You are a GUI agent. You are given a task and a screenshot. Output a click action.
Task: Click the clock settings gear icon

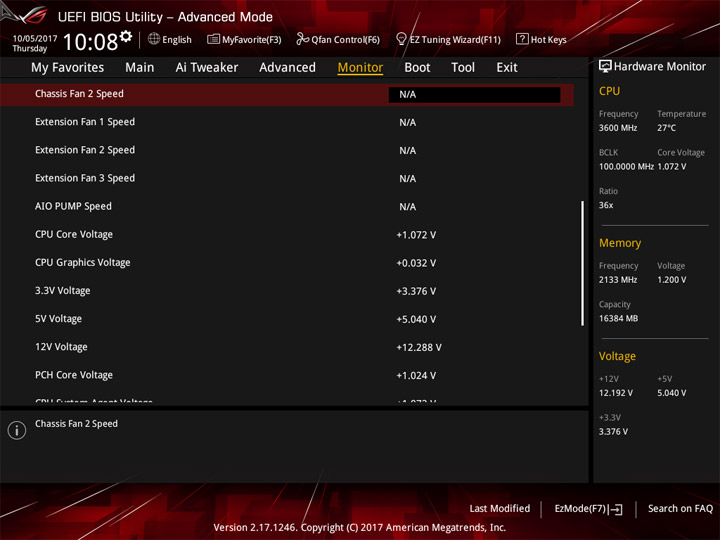click(126, 36)
